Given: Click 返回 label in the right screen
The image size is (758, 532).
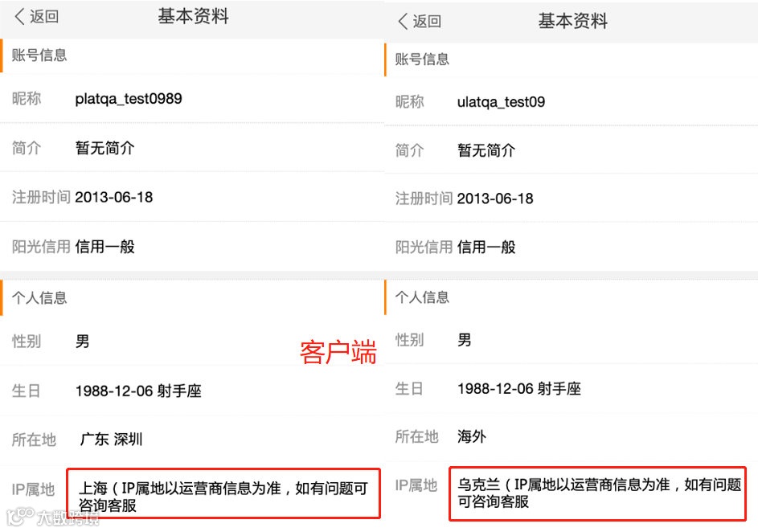Looking at the screenshot, I should click(427, 21).
